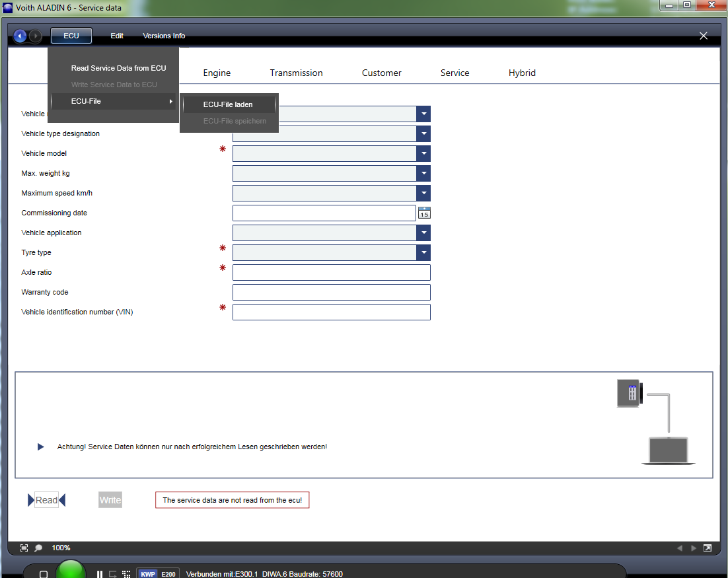Click the E200 badge in status bar
The width and height of the screenshot is (728, 578).
tap(168, 574)
